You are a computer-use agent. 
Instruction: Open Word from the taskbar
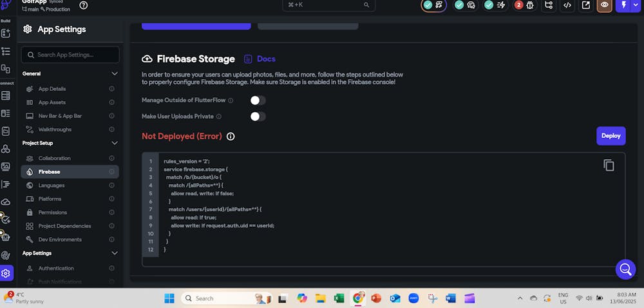451,298
